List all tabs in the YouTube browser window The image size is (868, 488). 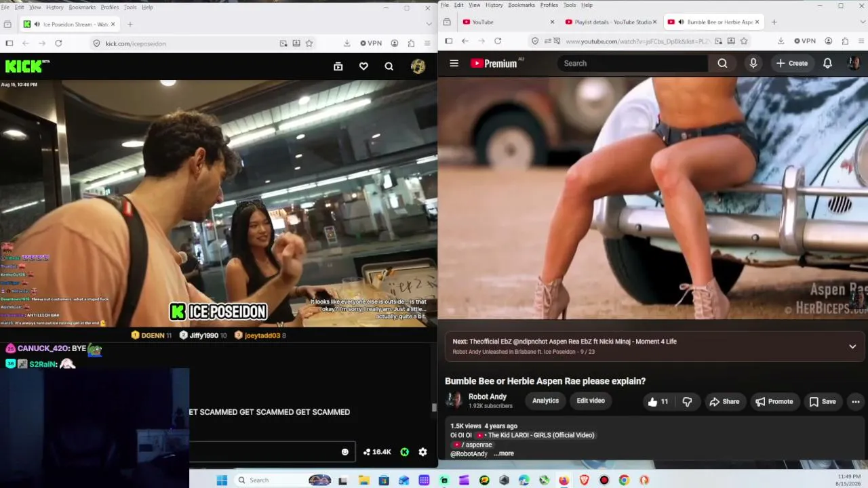pyautogui.click(x=861, y=22)
